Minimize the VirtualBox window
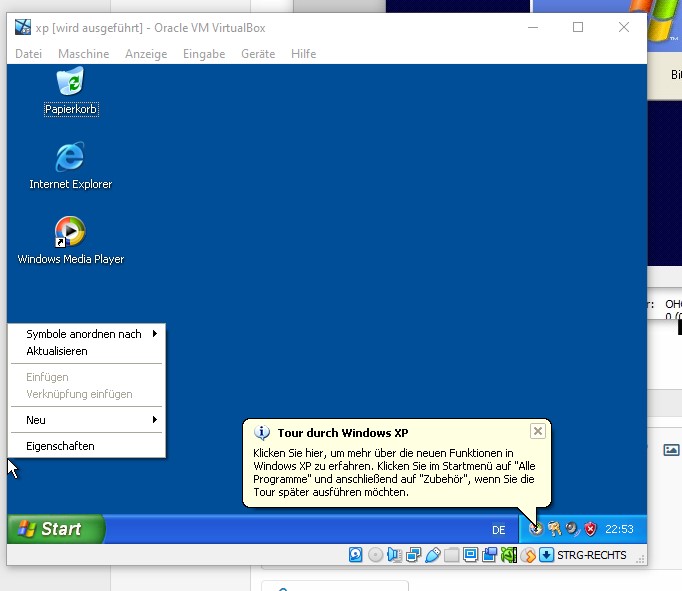682x591 pixels. click(533, 27)
